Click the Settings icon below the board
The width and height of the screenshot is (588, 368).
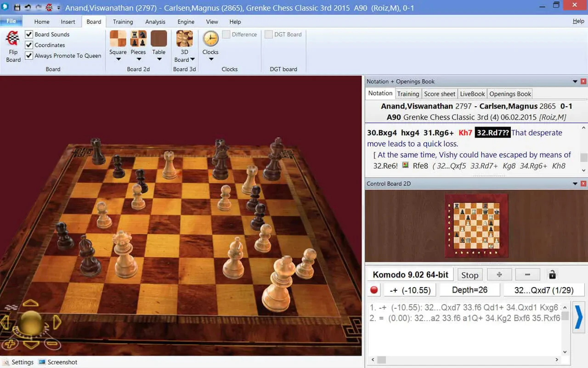coord(6,362)
